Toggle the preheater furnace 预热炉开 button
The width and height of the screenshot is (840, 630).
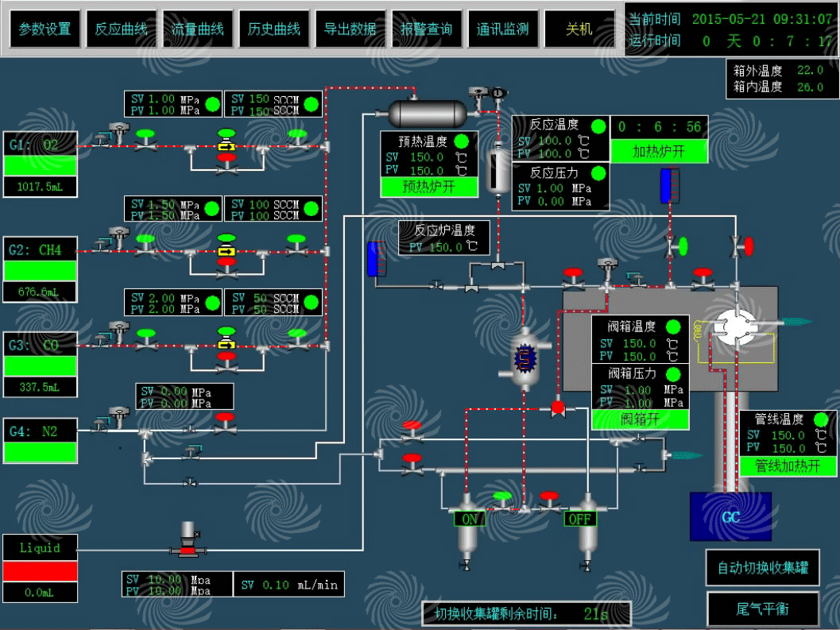pos(429,187)
